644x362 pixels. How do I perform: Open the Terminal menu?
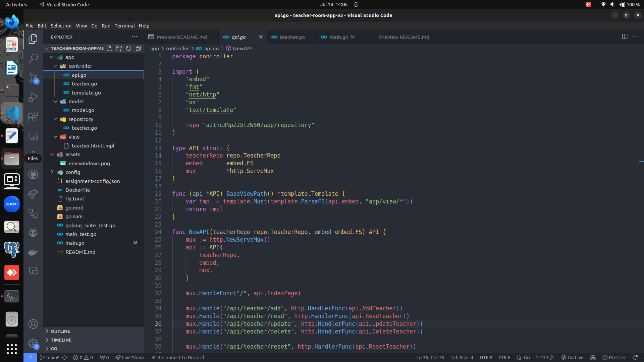point(124,26)
